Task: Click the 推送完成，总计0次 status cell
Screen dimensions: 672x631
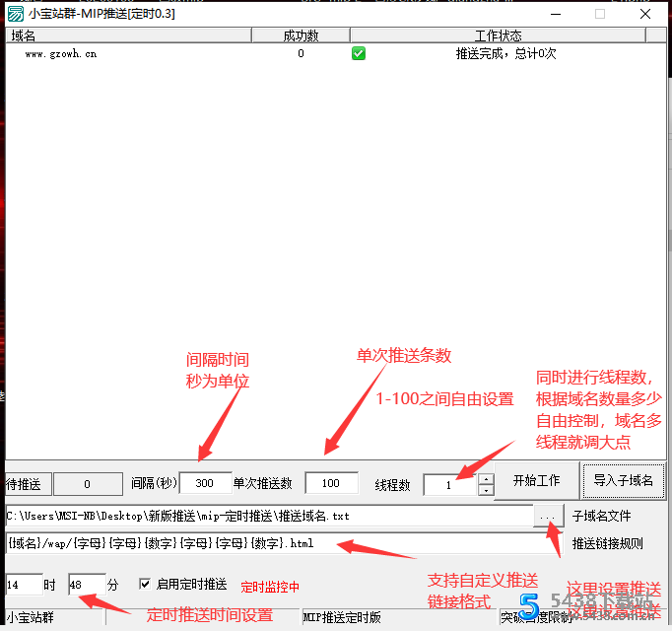Action: point(505,54)
